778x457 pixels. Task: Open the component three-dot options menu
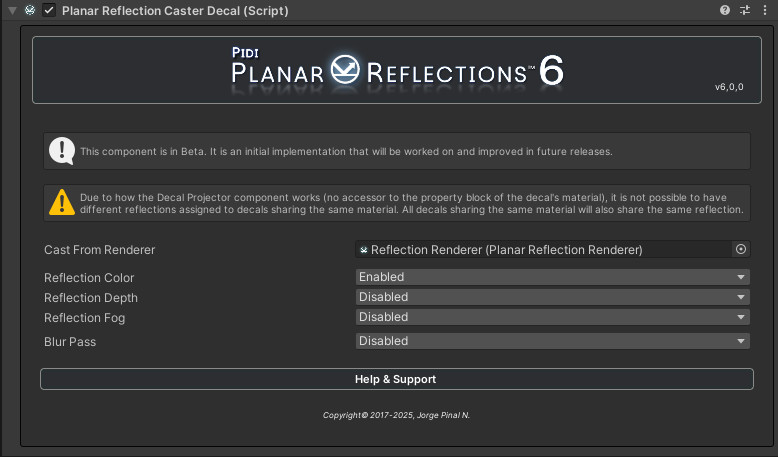click(765, 10)
